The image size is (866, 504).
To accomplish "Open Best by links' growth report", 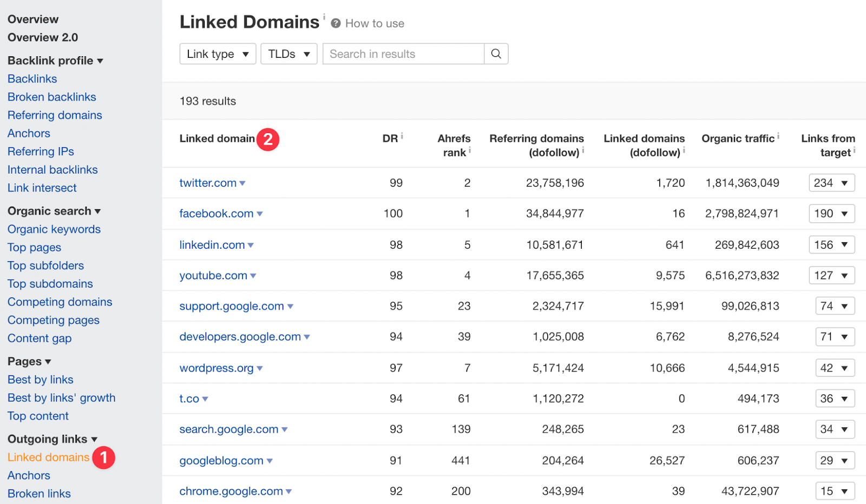I will (x=62, y=398).
